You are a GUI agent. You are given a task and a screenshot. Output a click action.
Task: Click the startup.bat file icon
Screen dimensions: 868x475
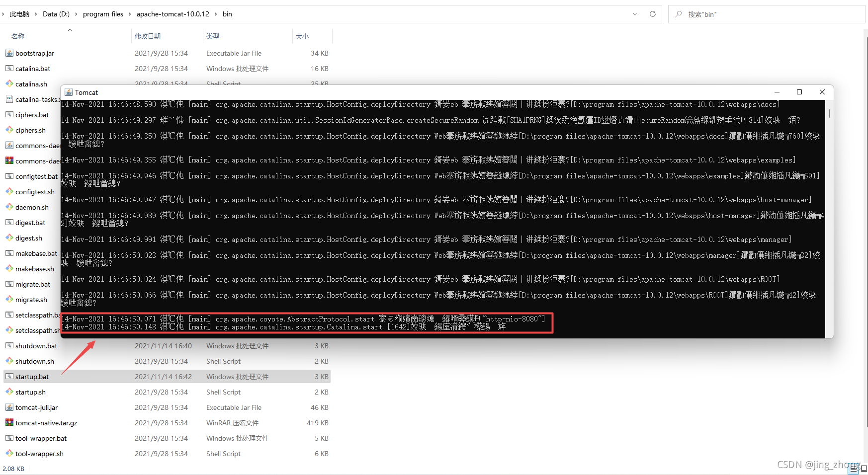9,377
